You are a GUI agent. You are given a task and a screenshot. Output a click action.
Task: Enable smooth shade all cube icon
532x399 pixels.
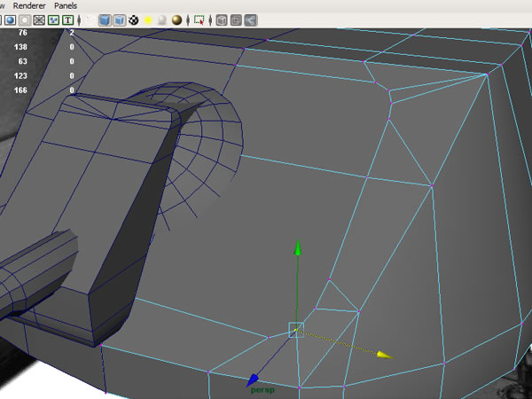point(105,20)
